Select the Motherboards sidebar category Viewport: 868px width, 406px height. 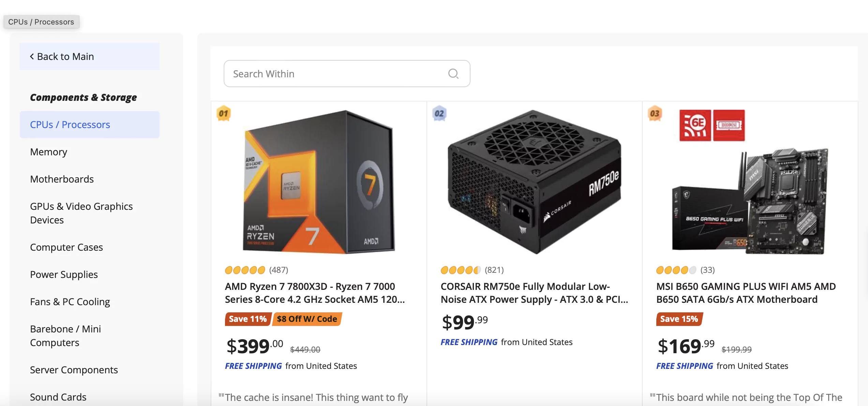[x=61, y=179]
